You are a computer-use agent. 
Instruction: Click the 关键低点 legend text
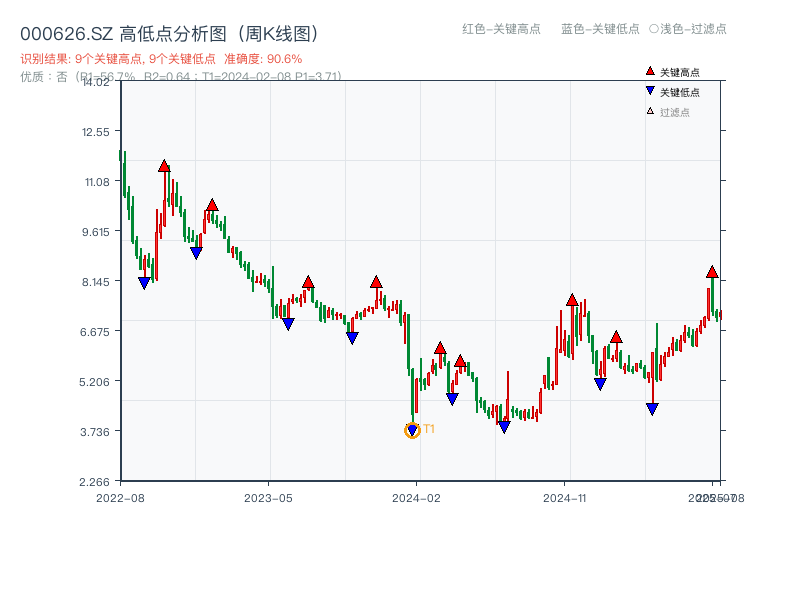click(x=680, y=92)
